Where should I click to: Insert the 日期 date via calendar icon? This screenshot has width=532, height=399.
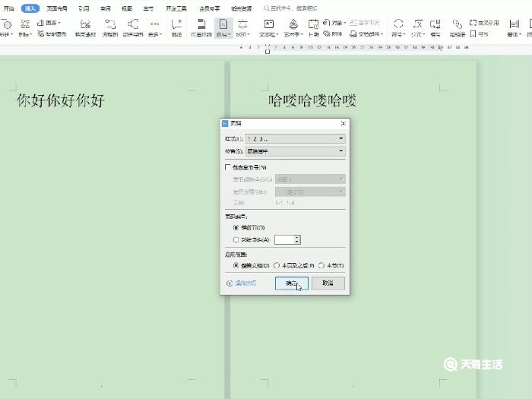click(x=313, y=24)
